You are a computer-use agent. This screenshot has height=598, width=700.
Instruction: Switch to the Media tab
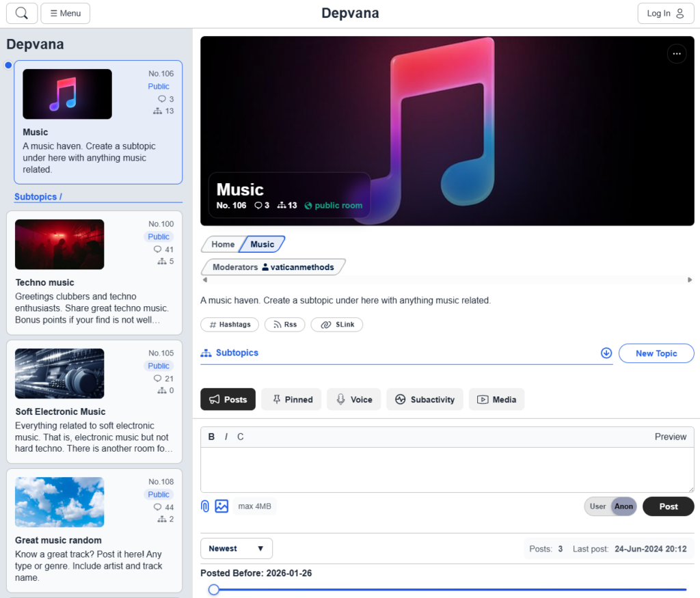pos(496,399)
